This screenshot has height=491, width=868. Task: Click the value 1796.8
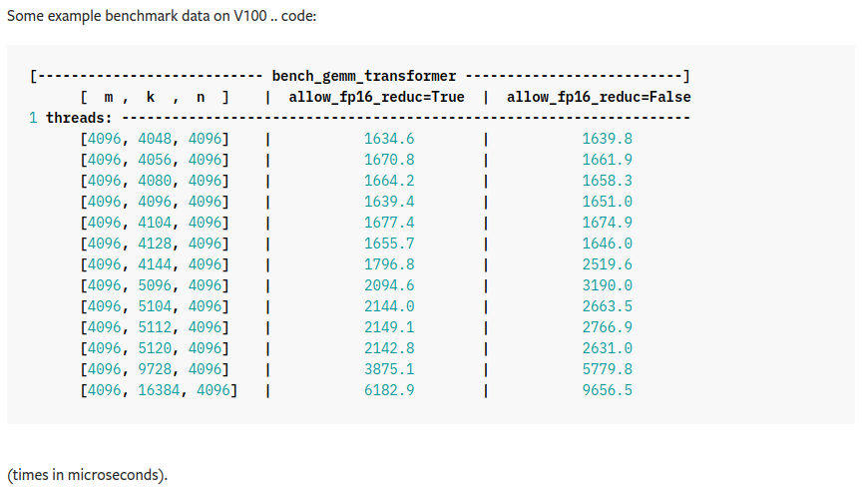389,265
